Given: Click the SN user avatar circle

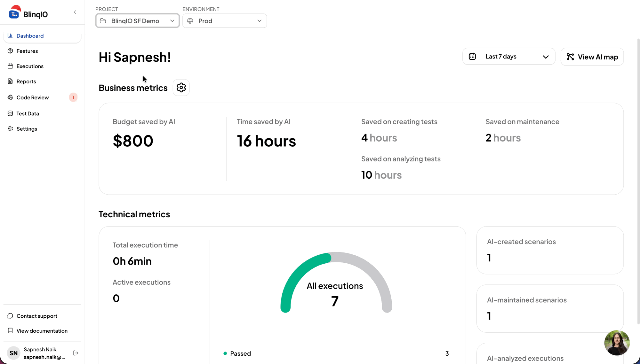Looking at the screenshot, I should [13, 353].
